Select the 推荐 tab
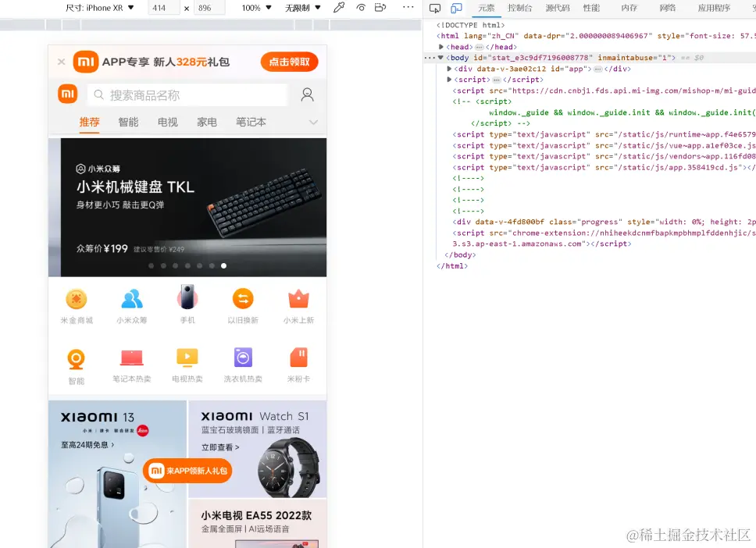This screenshot has height=548, width=756. (89, 122)
